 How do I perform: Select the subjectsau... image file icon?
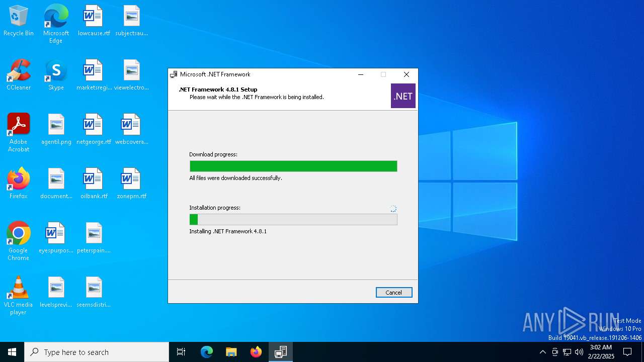point(131,21)
